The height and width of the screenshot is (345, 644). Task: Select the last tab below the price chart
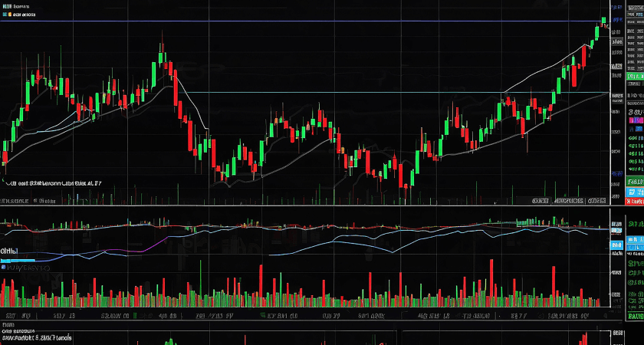coord(596,201)
